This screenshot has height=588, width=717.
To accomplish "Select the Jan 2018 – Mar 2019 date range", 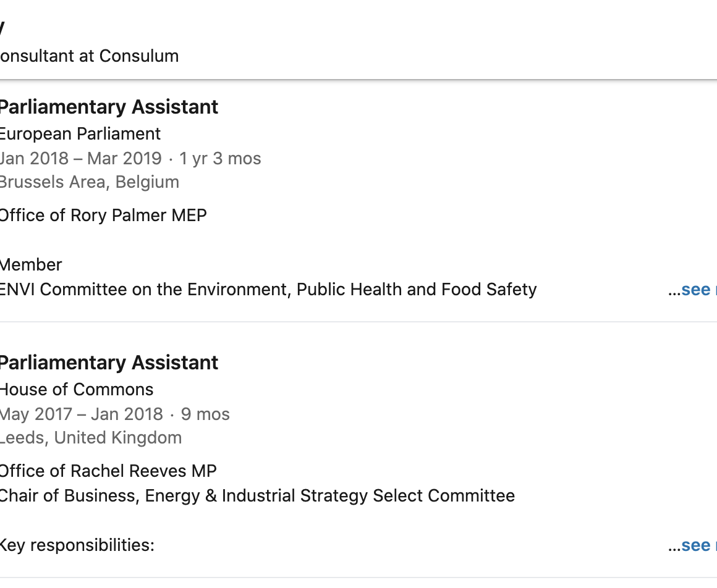I will (81, 159).
